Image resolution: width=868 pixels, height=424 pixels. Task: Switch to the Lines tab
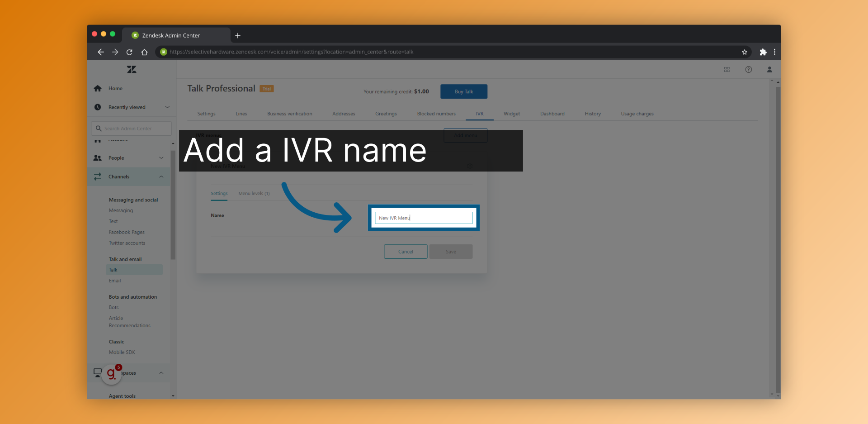click(x=241, y=114)
